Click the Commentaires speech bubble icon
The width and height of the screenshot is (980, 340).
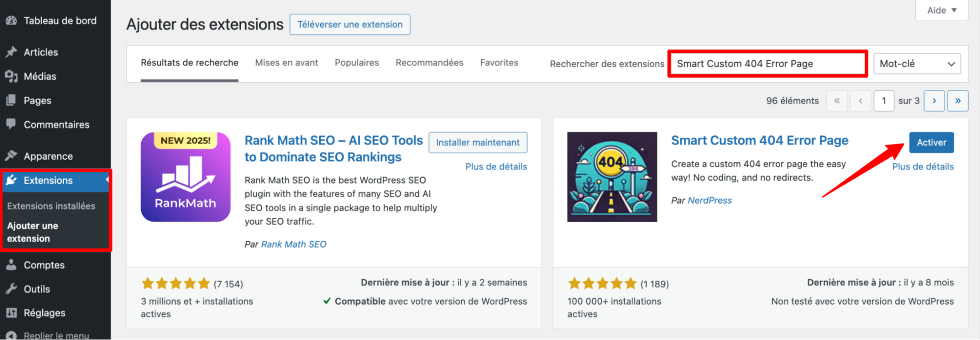[11, 124]
